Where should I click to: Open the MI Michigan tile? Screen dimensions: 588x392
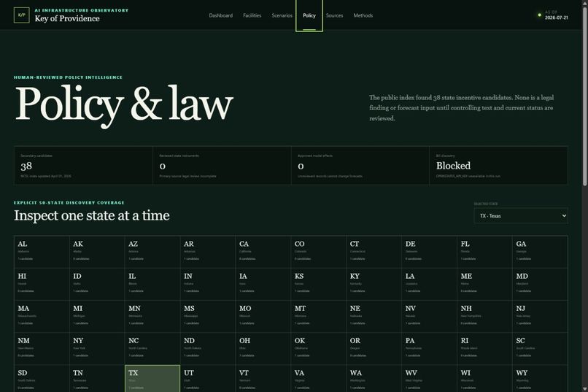[x=97, y=316]
